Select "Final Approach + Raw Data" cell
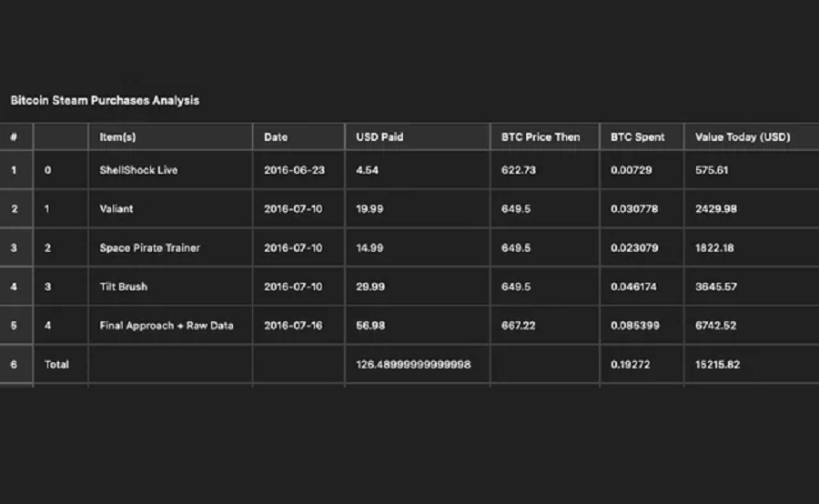Screen dimensions: 819x504 pos(167,326)
